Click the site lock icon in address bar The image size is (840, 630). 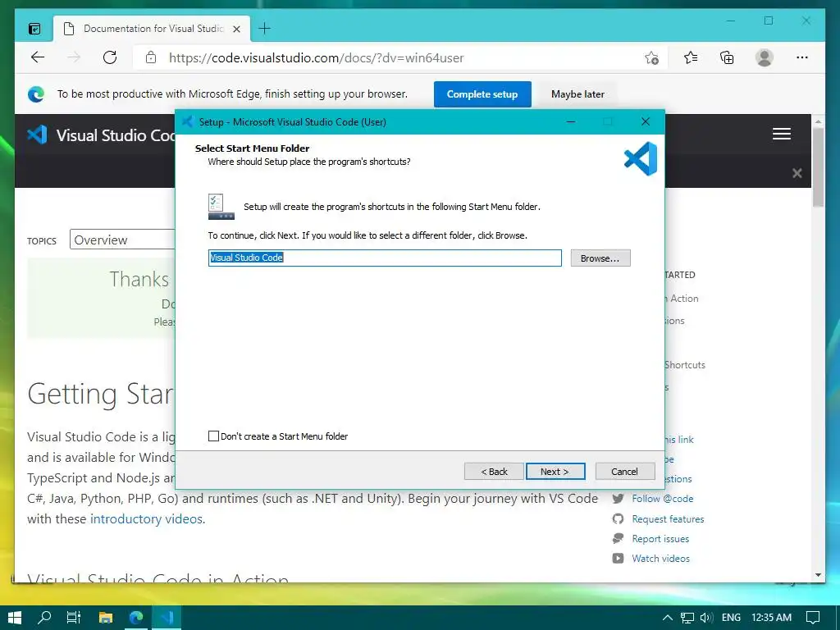pyautogui.click(x=151, y=57)
